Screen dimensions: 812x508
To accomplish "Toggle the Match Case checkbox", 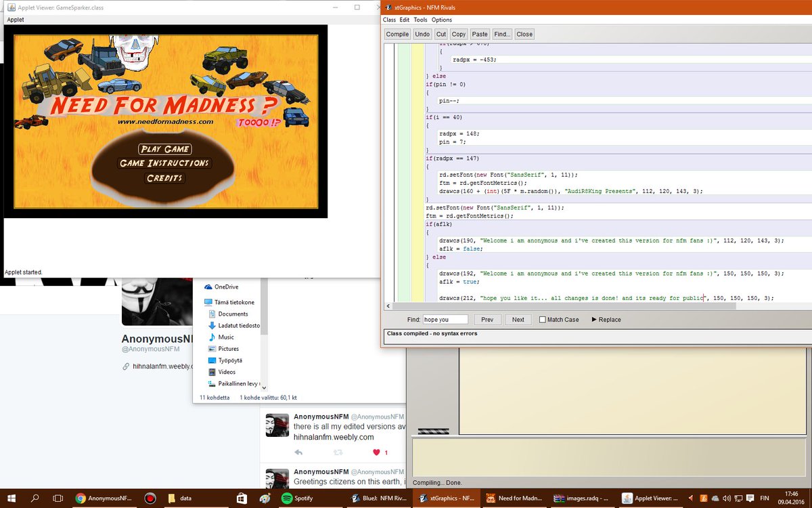I will 543,320.
